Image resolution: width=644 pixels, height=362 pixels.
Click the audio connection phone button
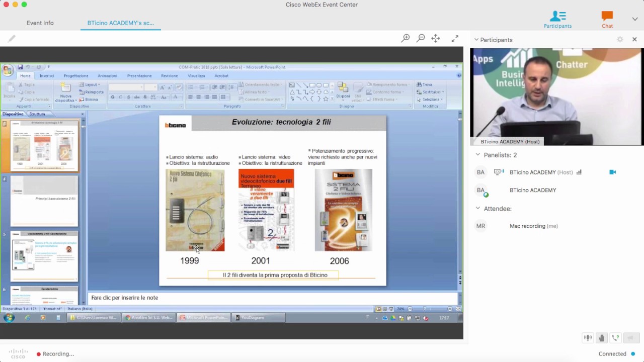coord(615,338)
